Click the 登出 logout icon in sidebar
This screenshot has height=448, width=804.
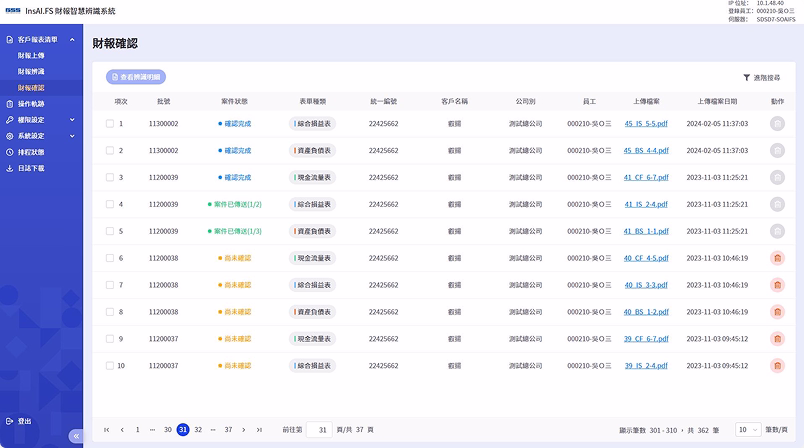10,421
